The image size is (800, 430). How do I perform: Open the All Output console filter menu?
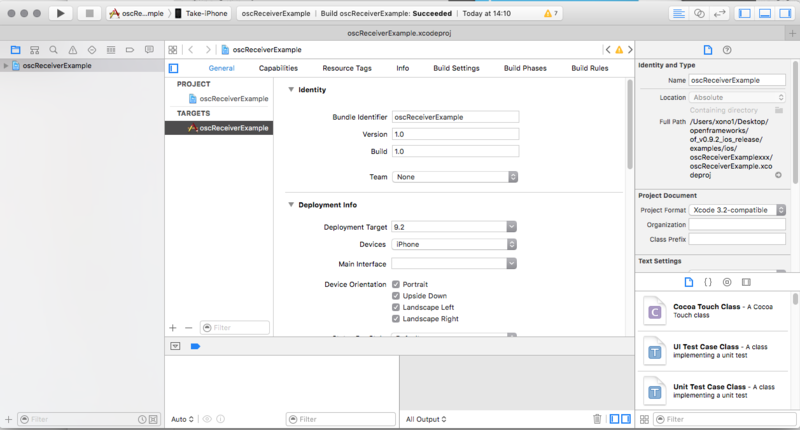(426, 419)
